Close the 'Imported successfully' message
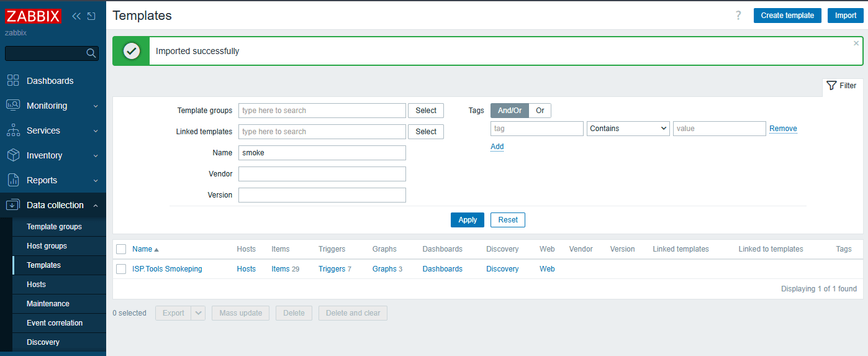The image size is (868, 356). [x=856, y=43]
